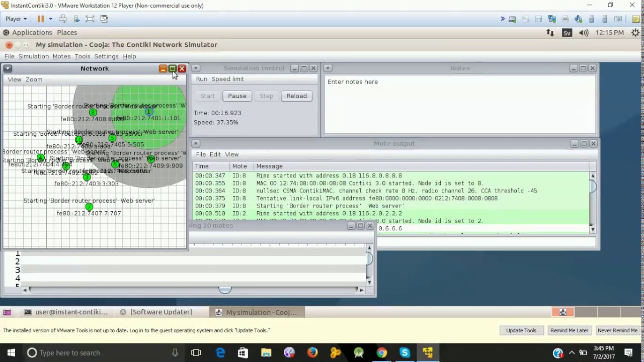Viewport: 644px width, 362px height.
Task: Open Mote output View menu
Action: click(x=232, y=154)
